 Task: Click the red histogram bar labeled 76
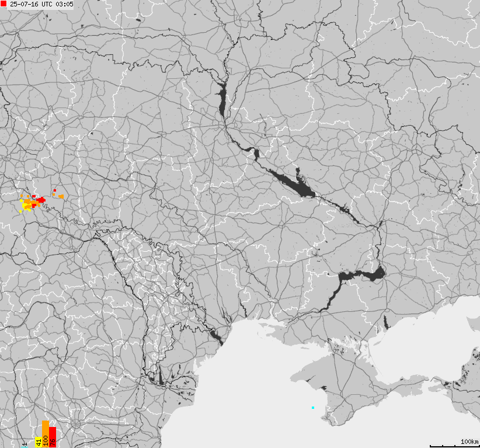pyautogui.click(x=53, y=437)
